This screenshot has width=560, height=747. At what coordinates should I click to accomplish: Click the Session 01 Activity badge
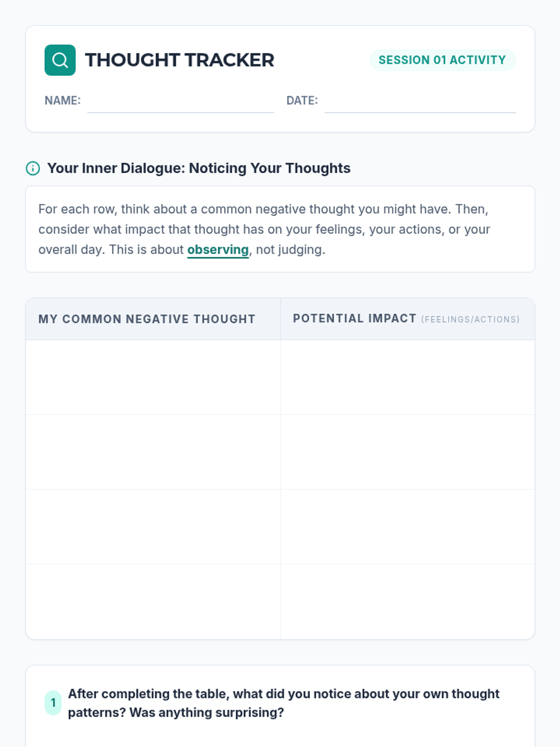[x=442, y=60]
